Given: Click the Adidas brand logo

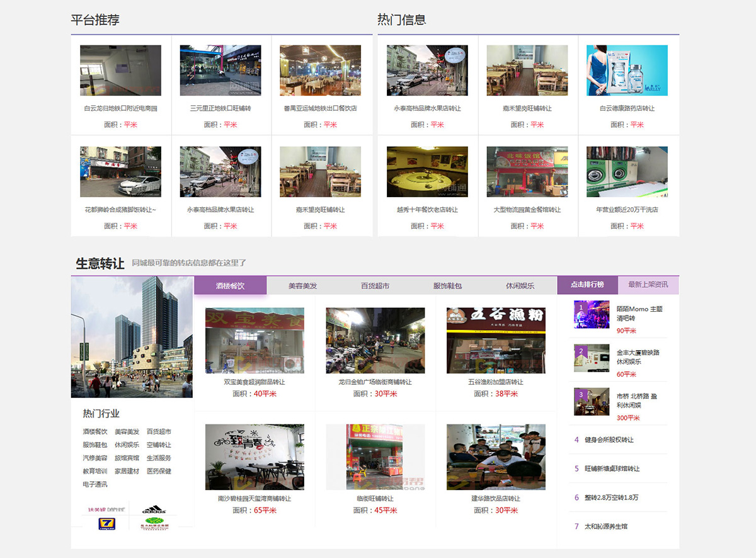Looking at the screenshot, I should point(153,509).
